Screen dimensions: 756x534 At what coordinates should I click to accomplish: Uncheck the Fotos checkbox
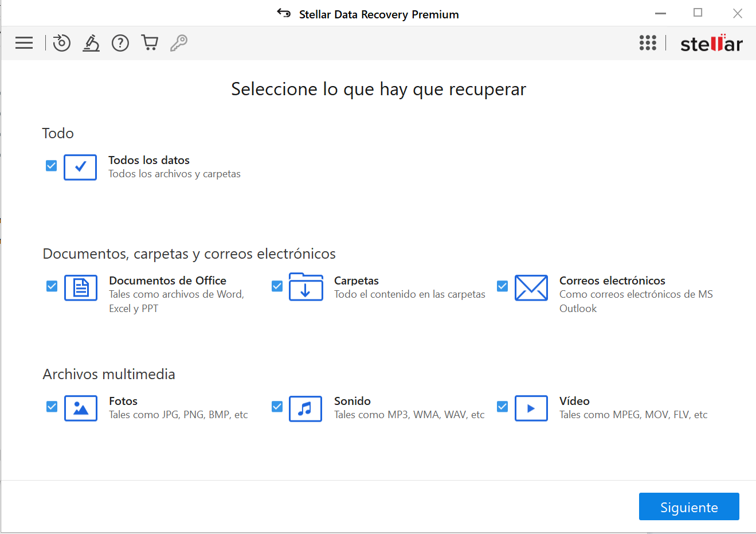[51, 406]
